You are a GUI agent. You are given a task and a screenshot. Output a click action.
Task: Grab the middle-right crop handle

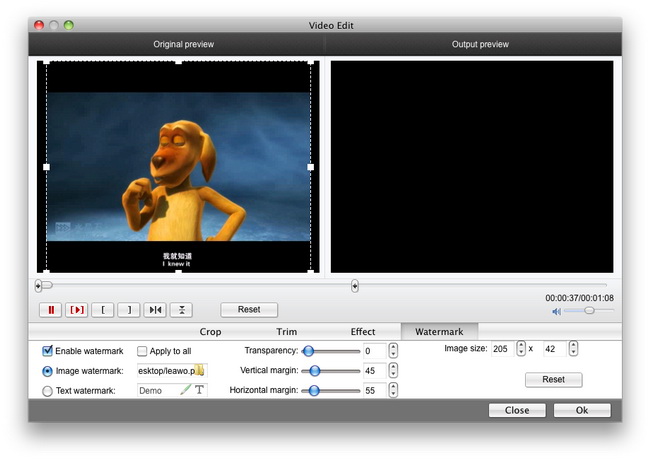point(310,167)
